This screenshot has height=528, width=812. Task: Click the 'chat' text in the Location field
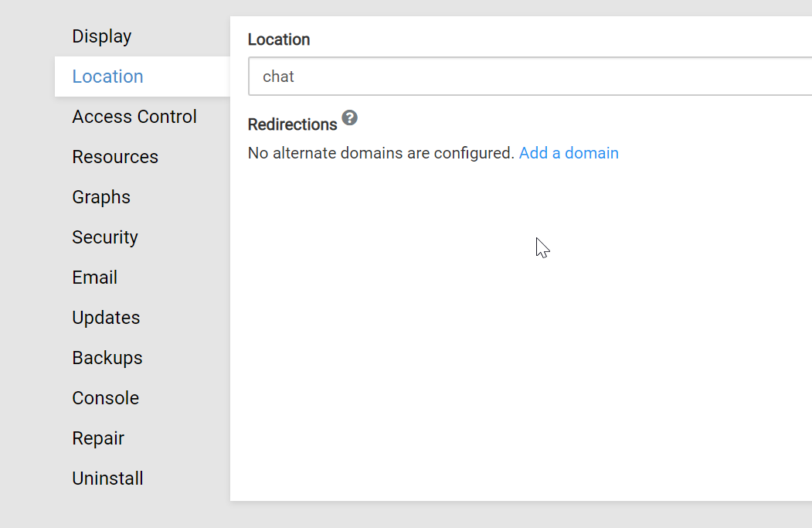click(278, 77)
